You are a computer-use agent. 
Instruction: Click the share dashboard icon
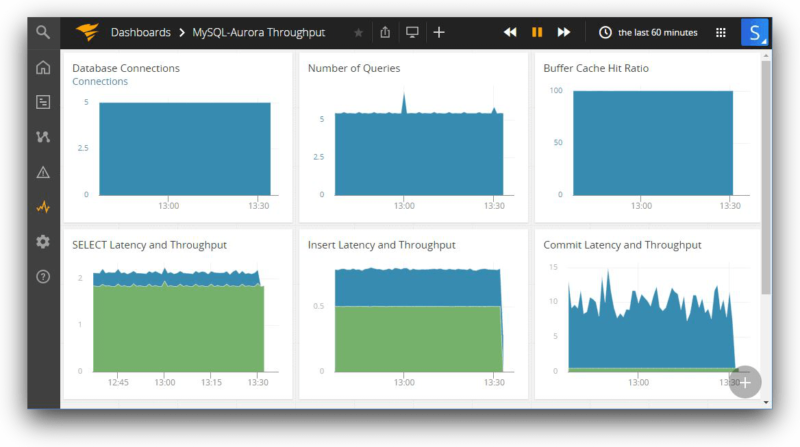coord(385,32)
